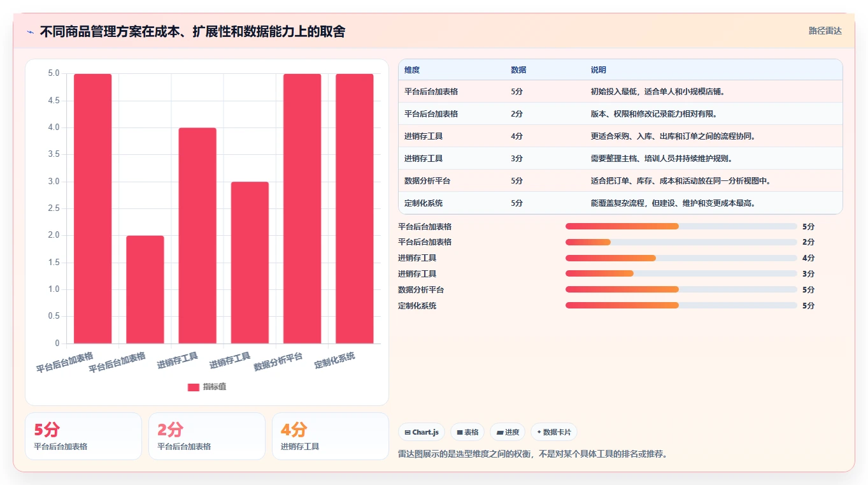This screenshot has height=485, width=868.
Task: Click 数据分析平台 in the table's 维度 column
Action: [x=427, y=181]
